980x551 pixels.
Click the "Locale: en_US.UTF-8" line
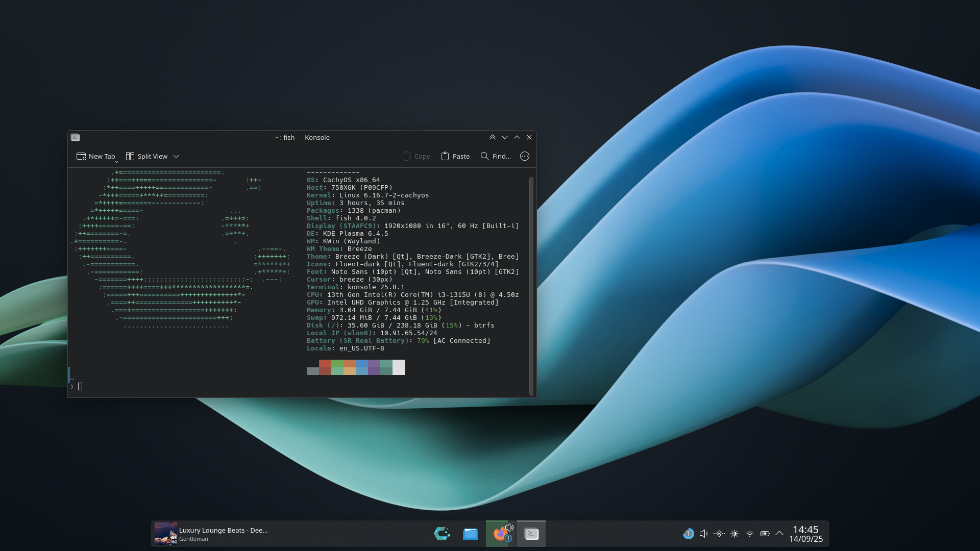pyautogui.click(x=346, y=348)
